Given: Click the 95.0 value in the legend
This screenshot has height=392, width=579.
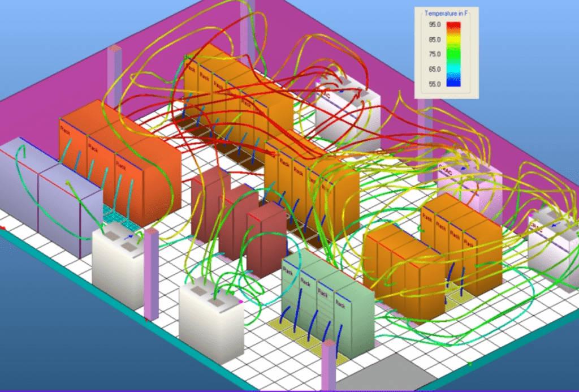Looking at the screenshot, I should pos(433,25).
